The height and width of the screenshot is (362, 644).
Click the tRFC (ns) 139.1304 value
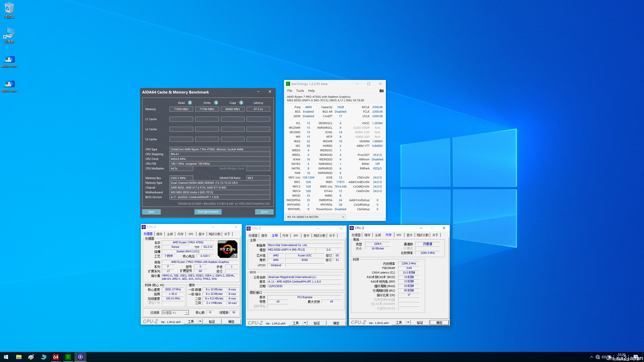coord(308,177)
